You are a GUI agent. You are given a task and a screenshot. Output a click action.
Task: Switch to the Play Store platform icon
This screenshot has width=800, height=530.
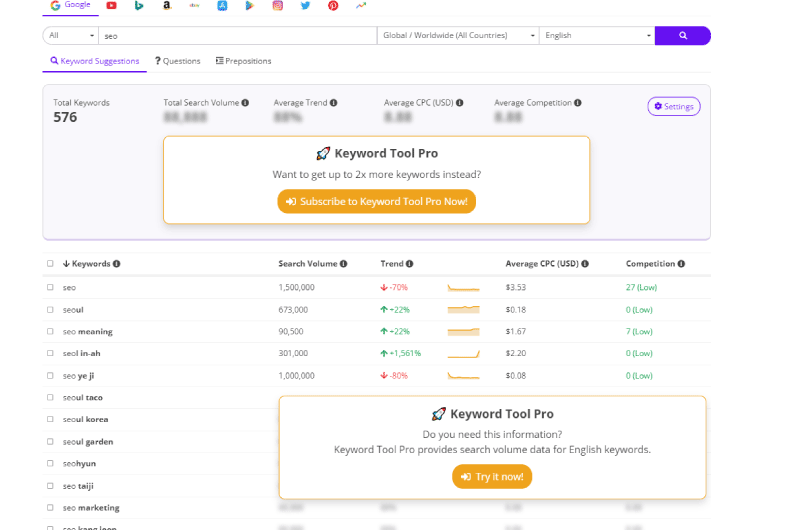[249, 6]
